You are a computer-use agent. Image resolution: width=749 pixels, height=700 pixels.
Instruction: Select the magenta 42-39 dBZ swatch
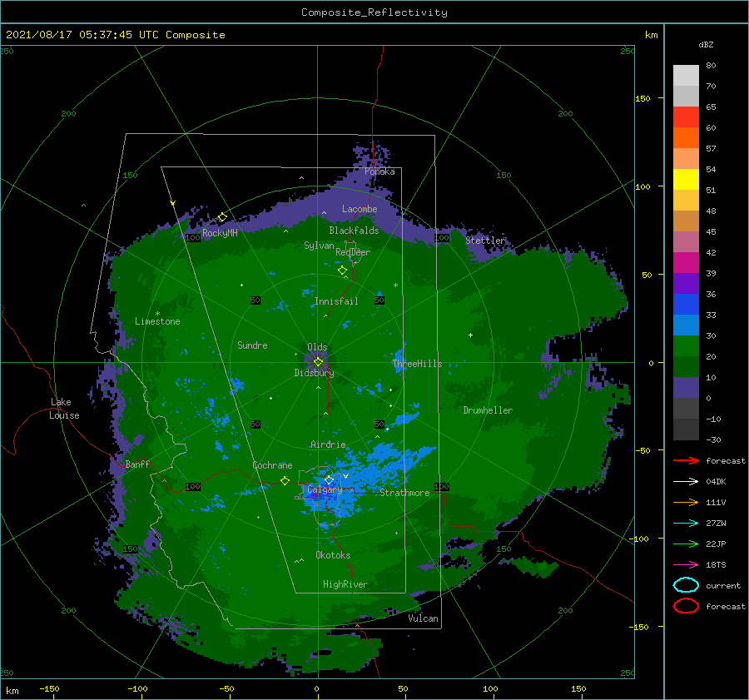(x=686, y=263)
